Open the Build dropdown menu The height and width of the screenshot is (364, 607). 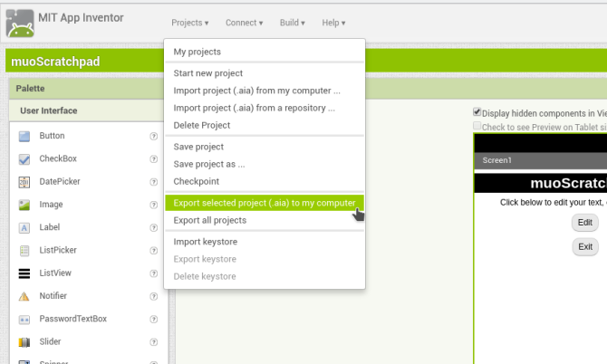click(x=293, y=23)
